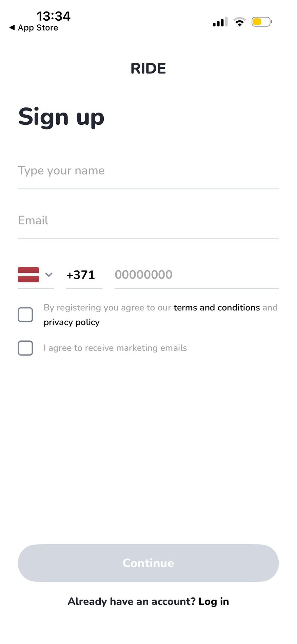Image resolution: width=297 pixels, height=644 pixels.
Task: Open the privacy policy link
Action: (72, 322)
